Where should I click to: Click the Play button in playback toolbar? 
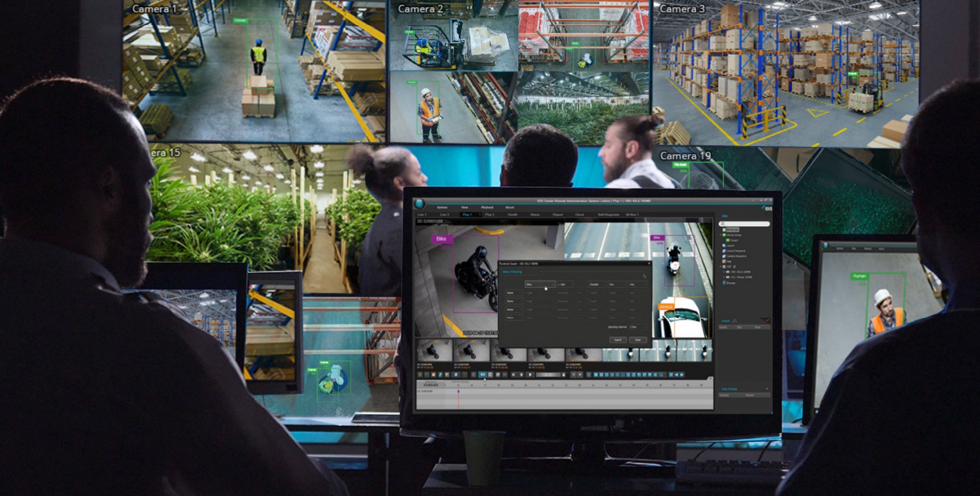pos(530,374)
